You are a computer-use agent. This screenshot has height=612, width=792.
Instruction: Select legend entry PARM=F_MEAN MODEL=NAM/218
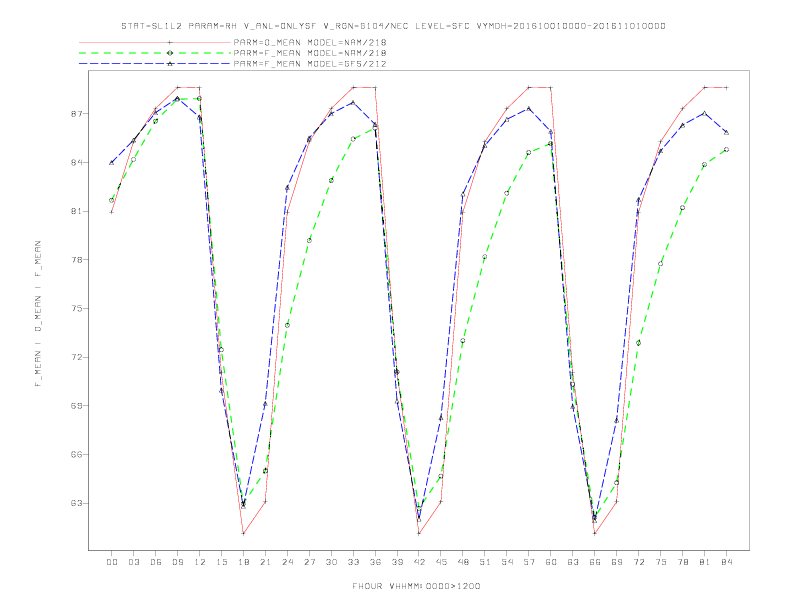point(310,53)
